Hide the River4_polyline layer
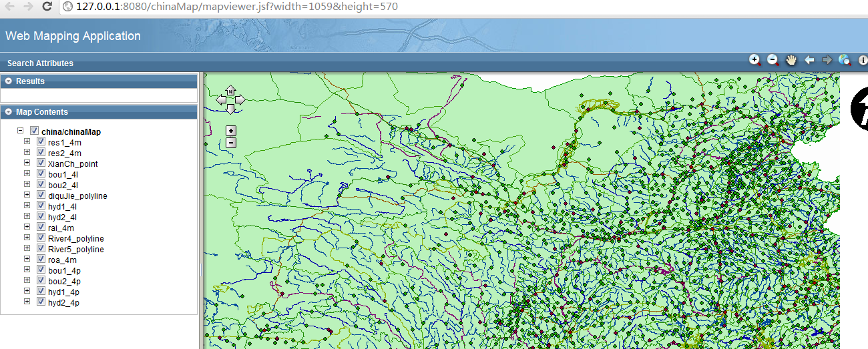 [x=41, y=238]
